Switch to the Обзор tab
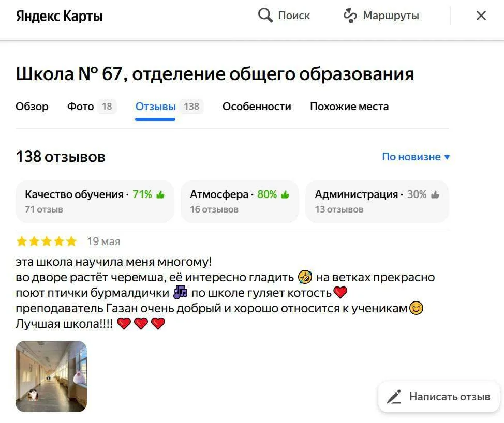The height and width of the screenshot is (423, 504). click(32, 107)
